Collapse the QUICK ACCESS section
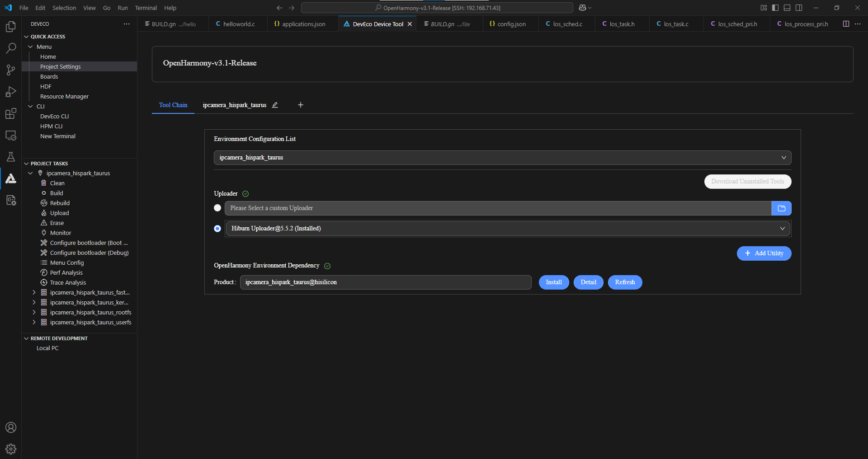This screenshot has width=868, height=459. [x=26, y=37]
